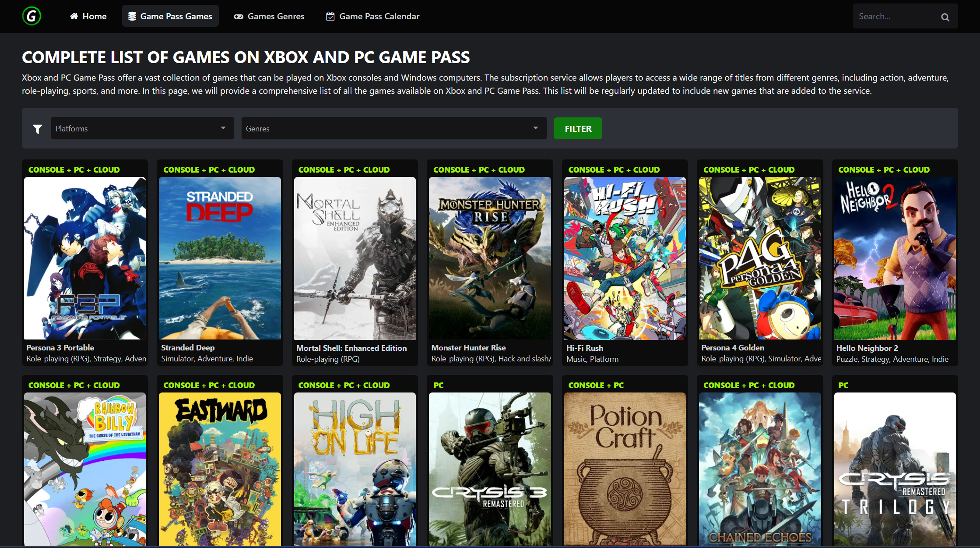This screenshot has height=548, width=980.
Task: Click platform label above Chained Echoes
Action: (x=749, y=385)
